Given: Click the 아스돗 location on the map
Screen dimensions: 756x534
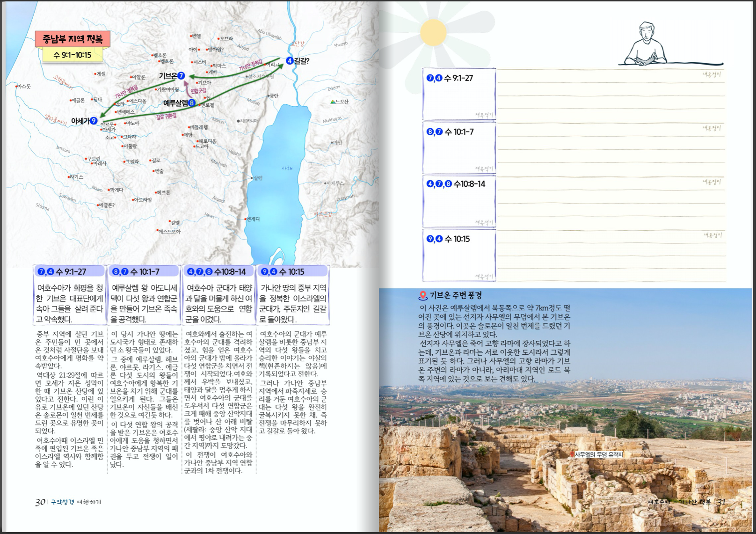Looking at the screenshot, I should click(23, 87).
